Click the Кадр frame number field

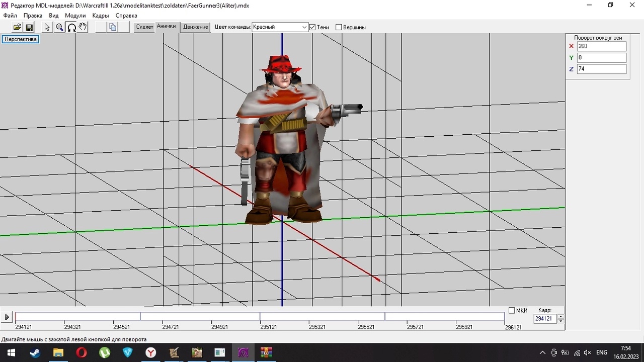click(x=545, y=319)
